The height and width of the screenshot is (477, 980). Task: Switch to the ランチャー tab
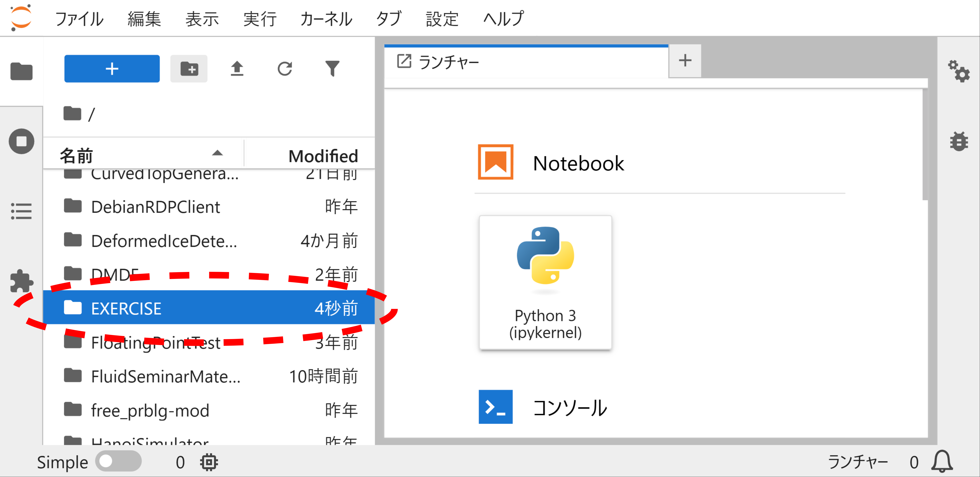point(449,61)
